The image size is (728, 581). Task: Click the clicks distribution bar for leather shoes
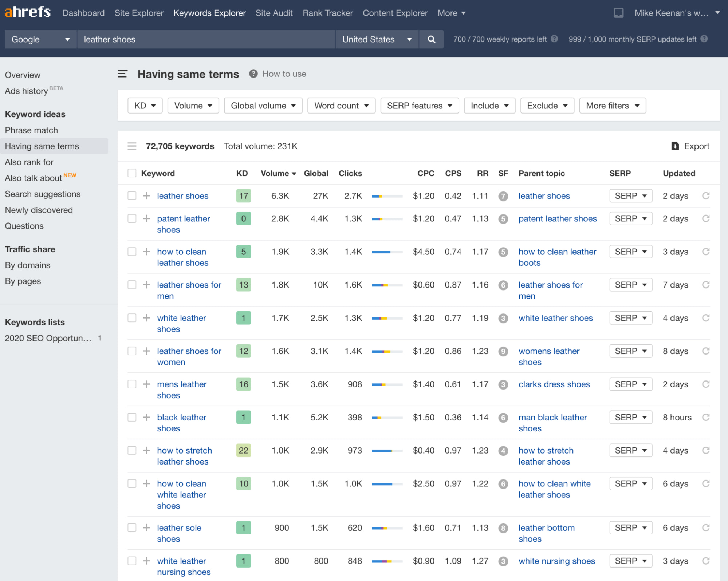point(387,196)
